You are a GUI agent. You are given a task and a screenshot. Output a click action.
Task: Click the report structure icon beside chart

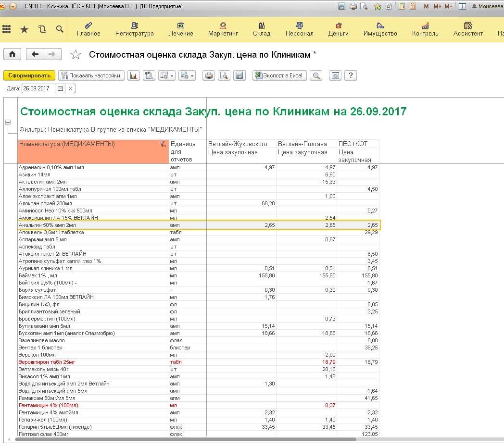click(149, 75)
